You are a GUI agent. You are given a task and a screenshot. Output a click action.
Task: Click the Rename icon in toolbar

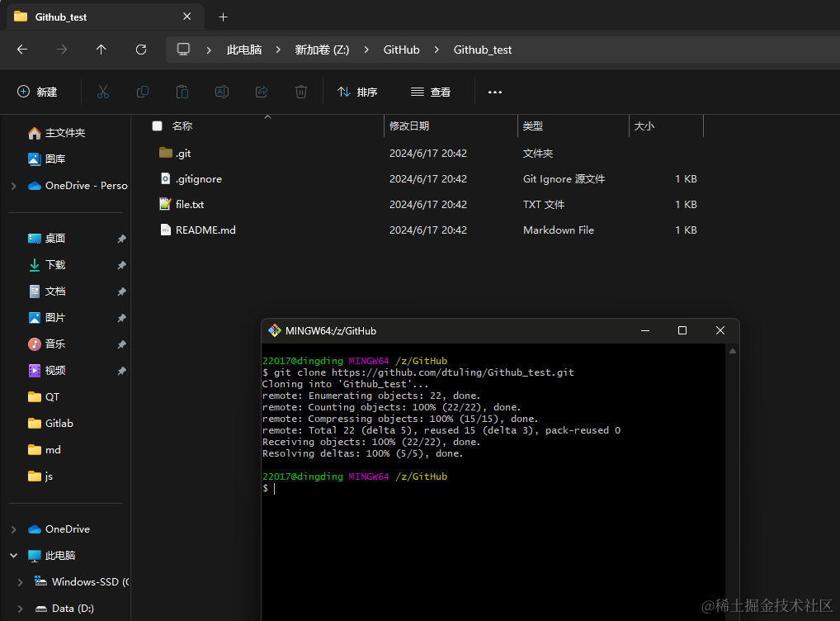222,92
